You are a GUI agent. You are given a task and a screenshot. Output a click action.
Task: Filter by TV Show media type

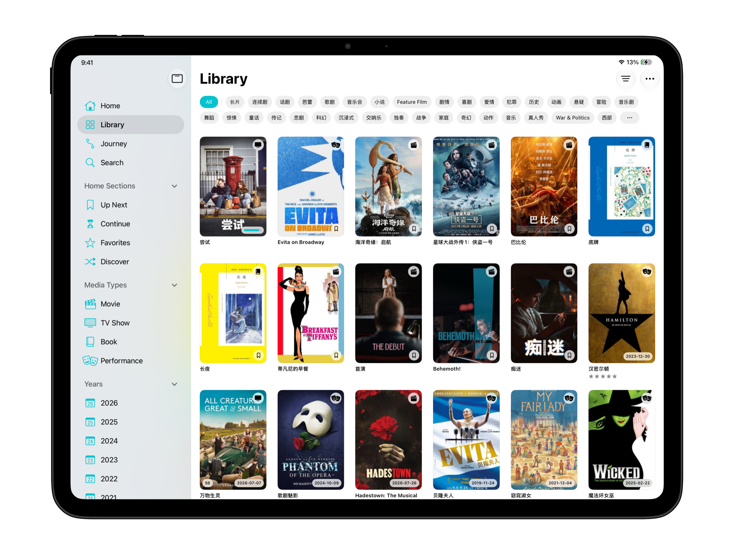pos(130,323)
